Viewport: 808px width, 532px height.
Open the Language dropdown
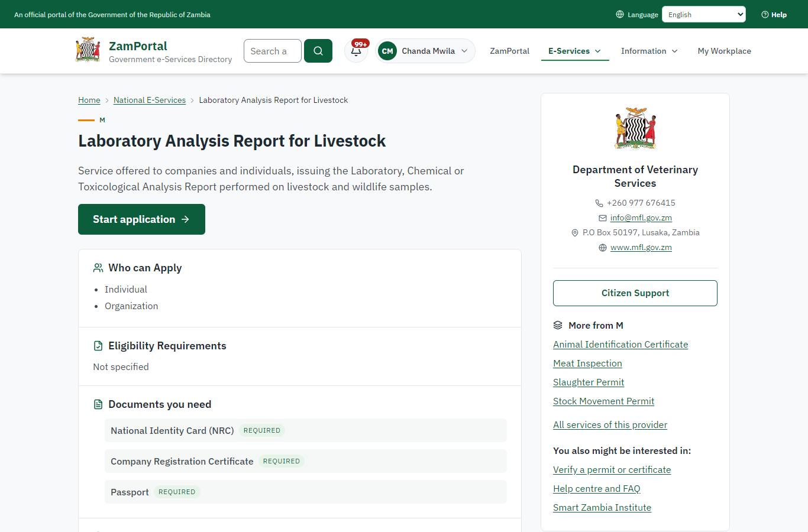[x=704, y=14]
